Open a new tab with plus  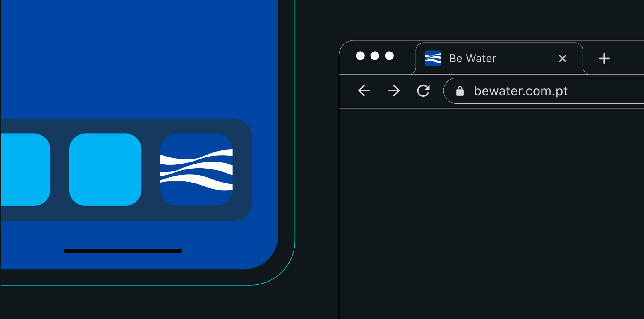pyautogui.click(x=604, y=59)
